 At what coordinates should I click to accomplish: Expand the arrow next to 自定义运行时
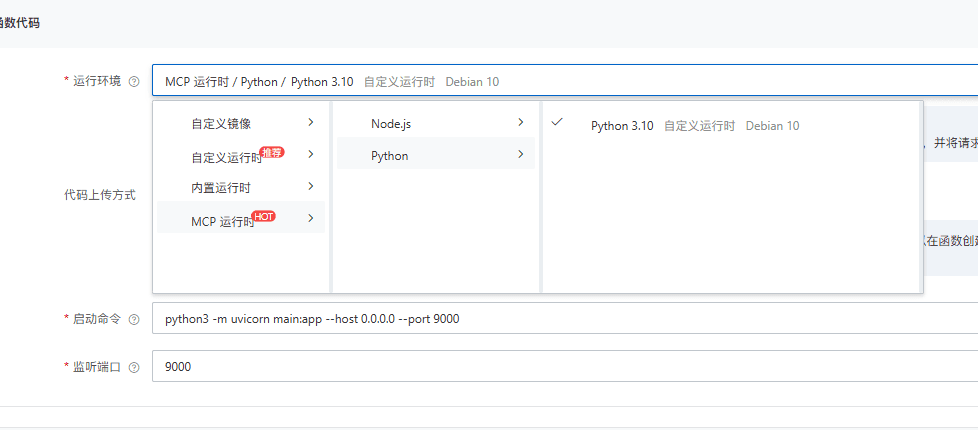[x=311, y=154]
